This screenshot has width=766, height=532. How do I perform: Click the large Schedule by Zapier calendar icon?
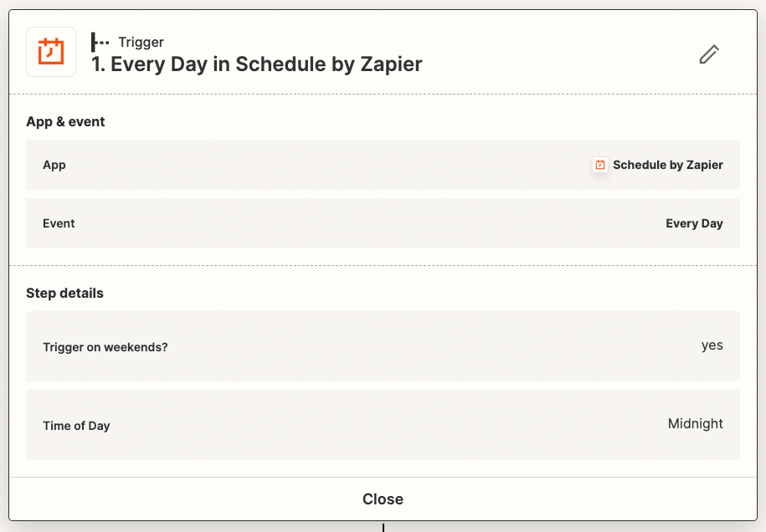(51, 52)
